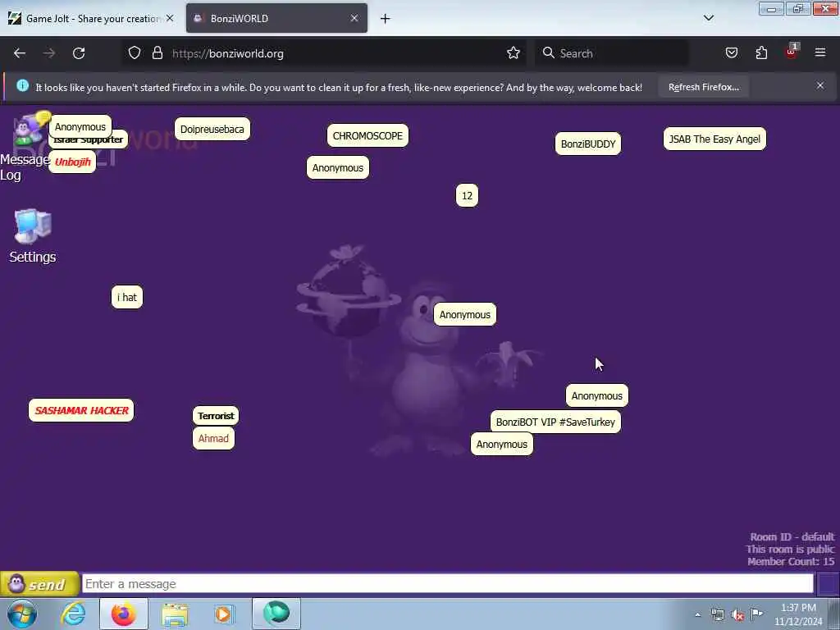The image size is (840, 630).
Task: Click the green orb taskbar app
Action: (x=276, y=614)
